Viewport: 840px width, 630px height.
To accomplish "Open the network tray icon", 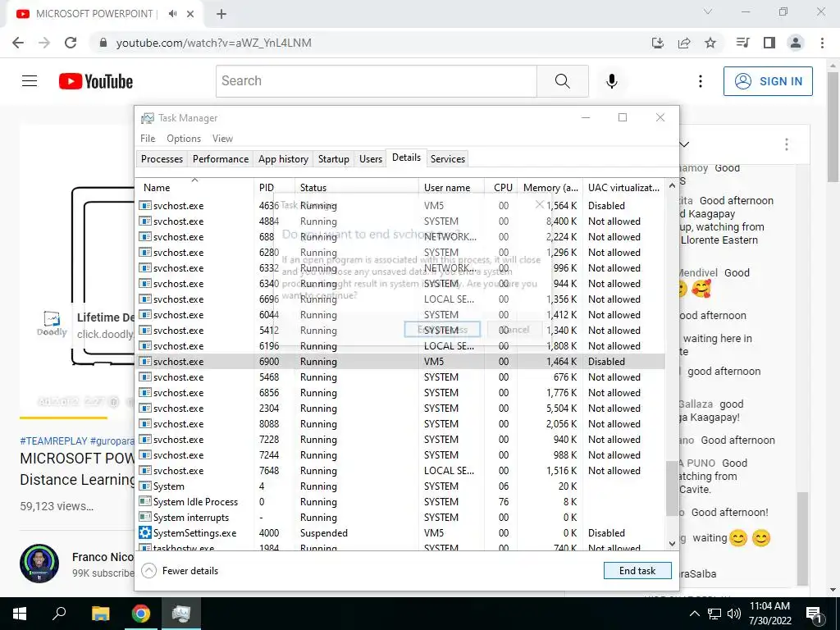I will coord(714,614).
